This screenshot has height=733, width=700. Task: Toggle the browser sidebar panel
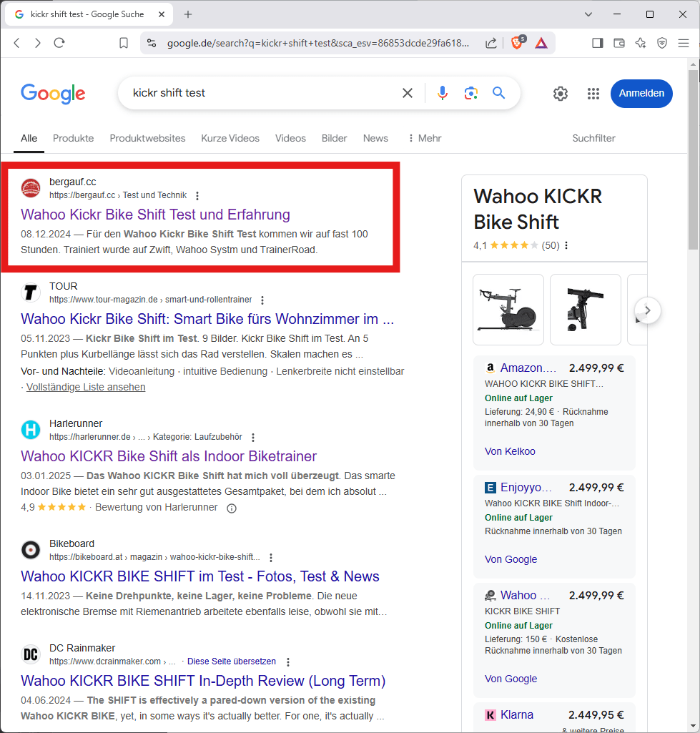click(597, 43)
